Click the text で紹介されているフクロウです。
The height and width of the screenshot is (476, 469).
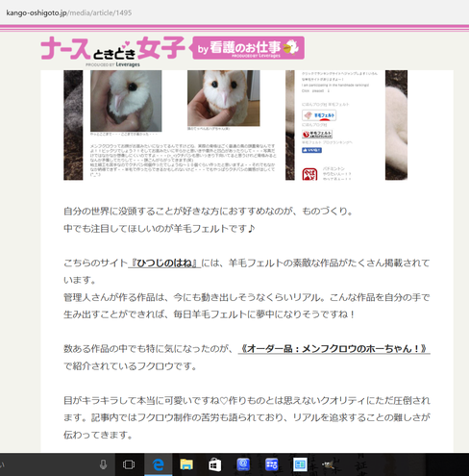pyautogui.click(x=131, y=365)
